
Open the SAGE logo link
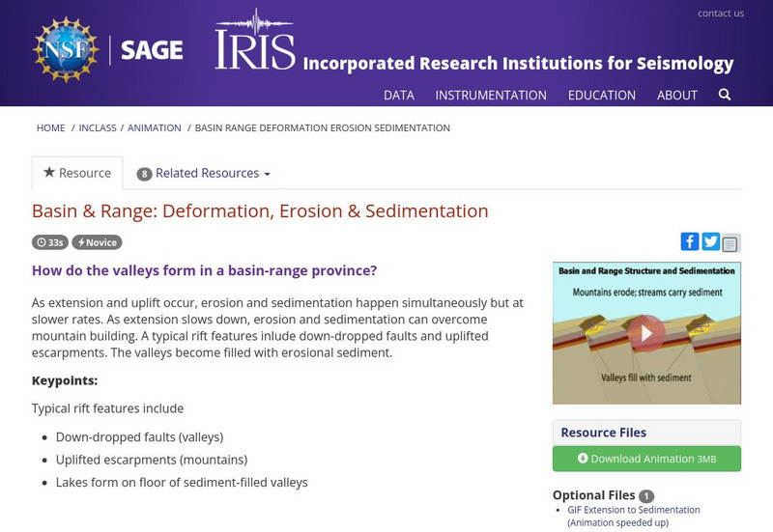(152, 50)
